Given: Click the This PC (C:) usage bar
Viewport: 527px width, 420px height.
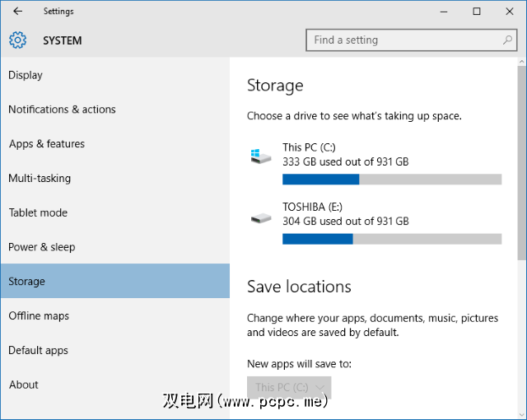Looking at the screenshot, I should click(391, 180).
